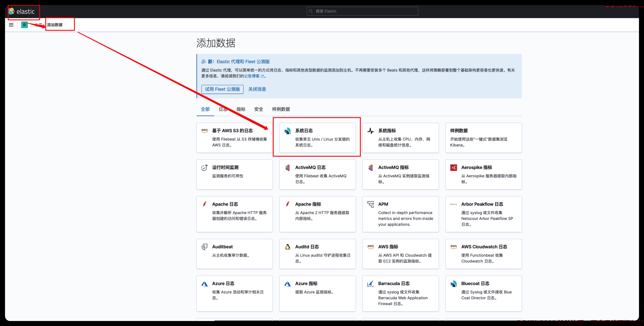Image resolution: width=644 pixels, height=326 pixels.
Task: Click the 添加数据 page heading
Action: (x=216, y=43)
